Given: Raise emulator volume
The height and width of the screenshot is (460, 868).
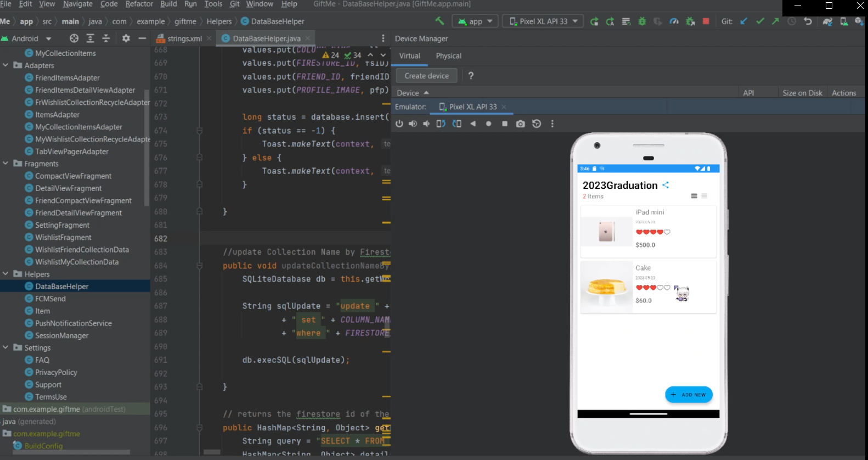Looking at the screenshot, I should click(413, 124).
